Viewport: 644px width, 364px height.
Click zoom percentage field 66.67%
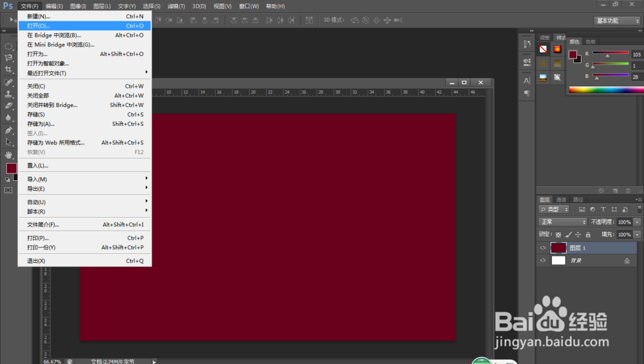[x=52, y=361]
